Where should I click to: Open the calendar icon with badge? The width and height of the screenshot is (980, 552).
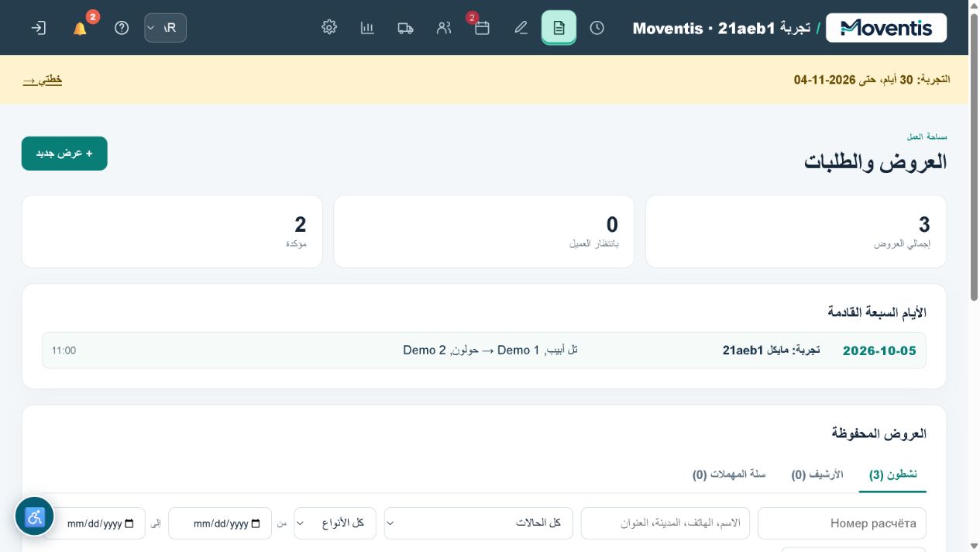pos(482,28)
